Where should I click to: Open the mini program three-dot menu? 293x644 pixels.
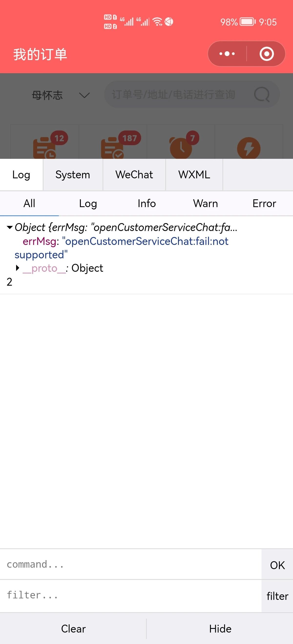[x=227, y=54]
